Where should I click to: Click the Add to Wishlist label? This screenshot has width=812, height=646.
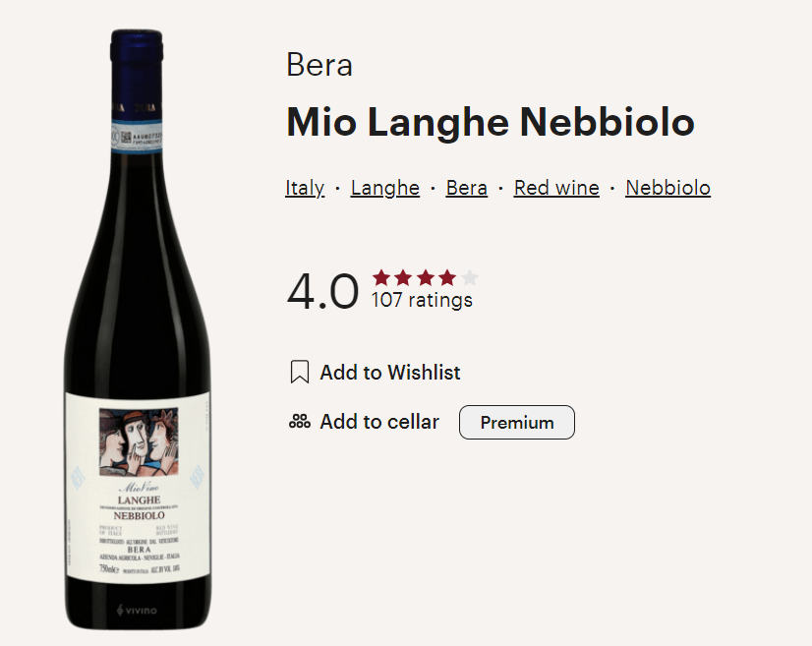coord(389,373)
